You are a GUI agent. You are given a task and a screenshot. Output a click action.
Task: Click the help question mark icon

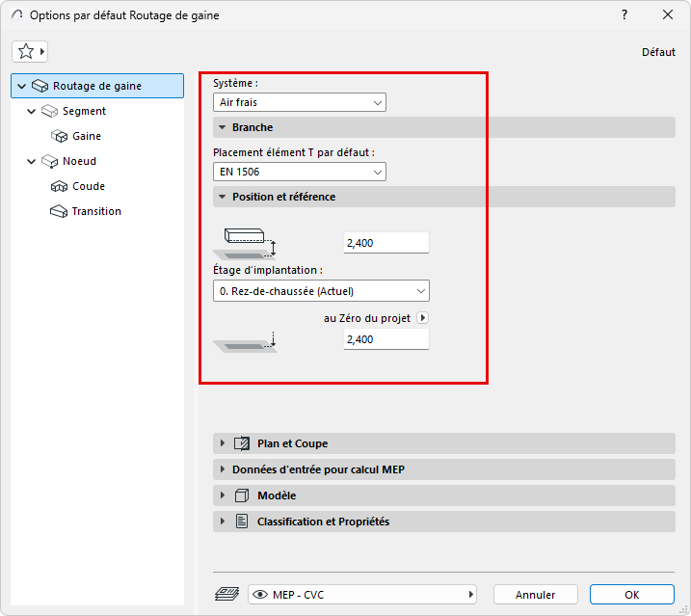[625, 14]
